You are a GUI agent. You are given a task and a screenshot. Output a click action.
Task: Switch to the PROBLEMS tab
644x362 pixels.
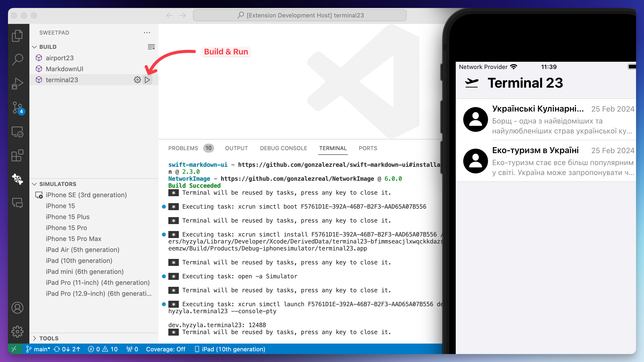pyautogui.click(x=183, y=148)
